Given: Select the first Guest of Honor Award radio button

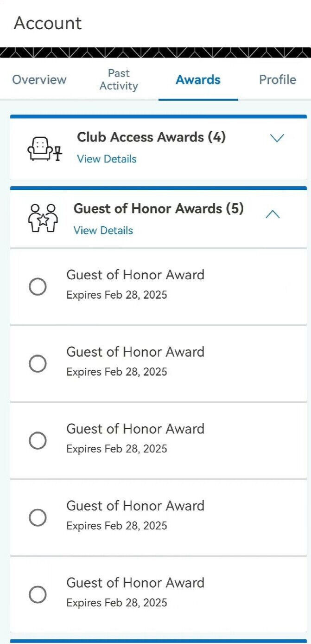Looking at the screenshot, I should pos(39,287).
